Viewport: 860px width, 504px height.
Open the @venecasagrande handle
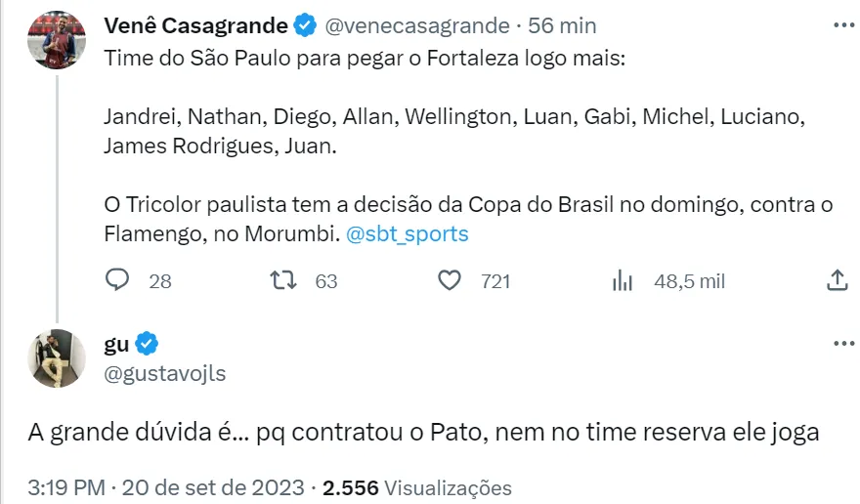coord(414,25)
